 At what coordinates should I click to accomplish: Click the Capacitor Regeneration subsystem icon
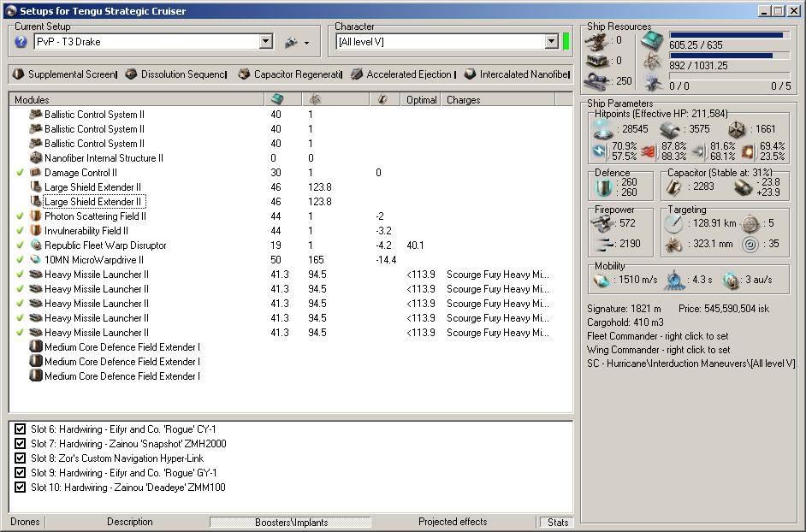click(x=244, y=74)
